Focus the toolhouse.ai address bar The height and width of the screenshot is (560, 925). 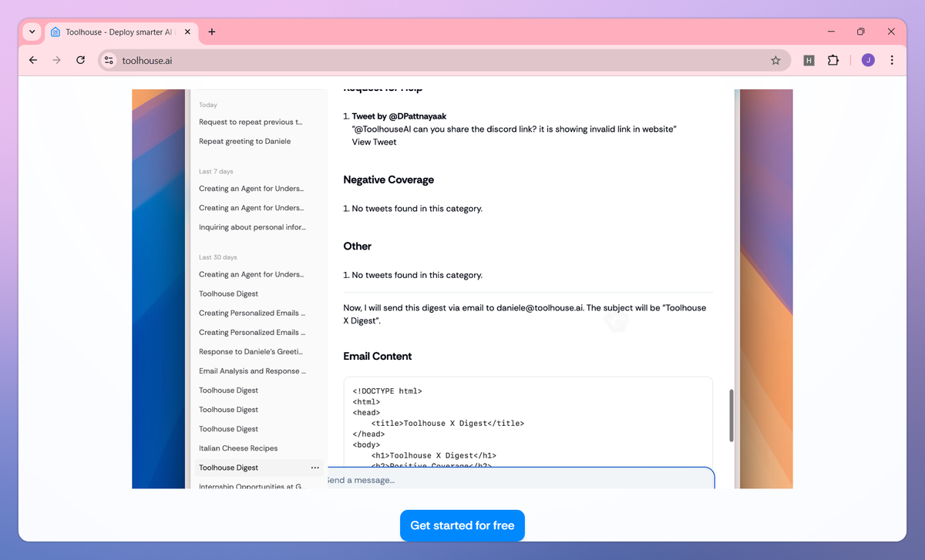coord(443,60)
